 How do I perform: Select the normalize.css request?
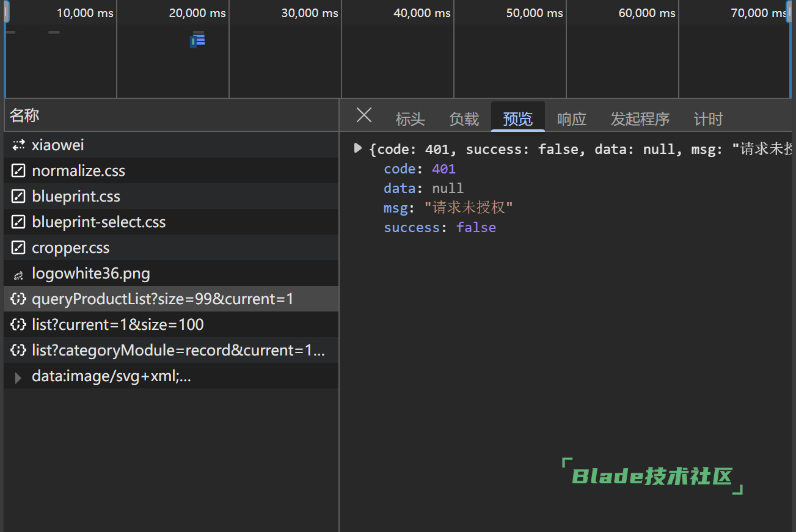(x=171, y=171)
